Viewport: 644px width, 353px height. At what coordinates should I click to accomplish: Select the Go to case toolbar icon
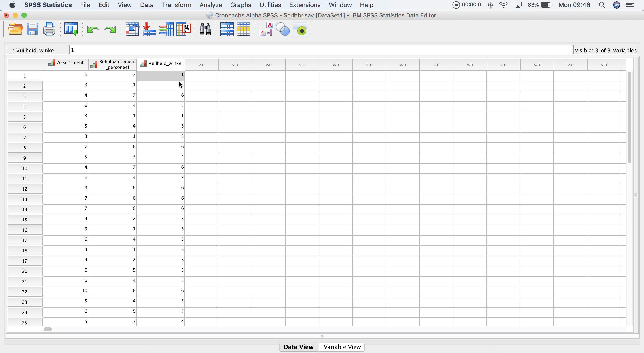tap(132, 29)
